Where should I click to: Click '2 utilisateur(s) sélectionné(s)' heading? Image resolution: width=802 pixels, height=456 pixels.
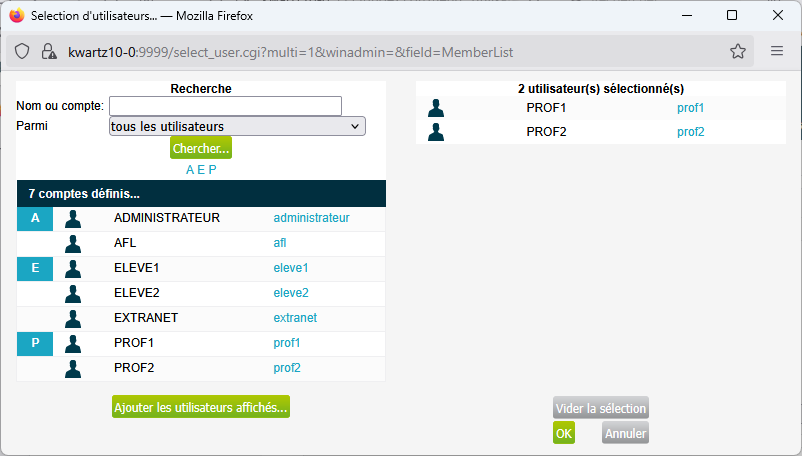(x=600, y=89)
